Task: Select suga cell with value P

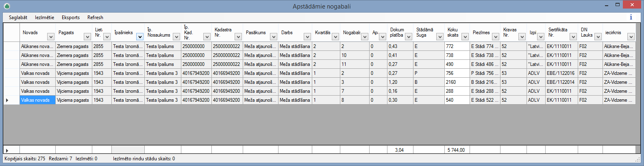Action: pyautogui.click(x=429, y=73)
